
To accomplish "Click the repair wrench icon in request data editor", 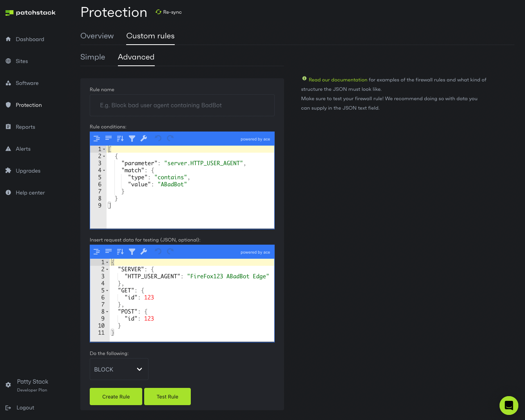I will click(144, 252).
